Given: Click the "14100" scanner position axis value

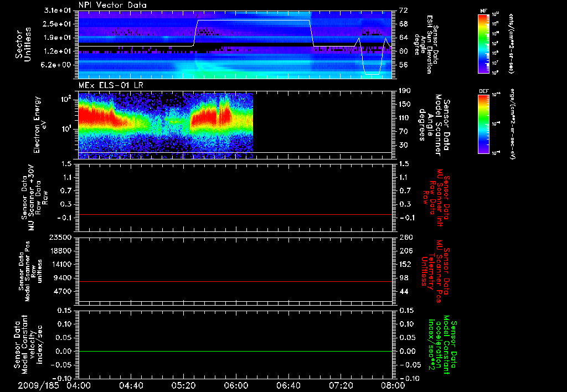Looking at the screenshot, I should coord(62,264).
